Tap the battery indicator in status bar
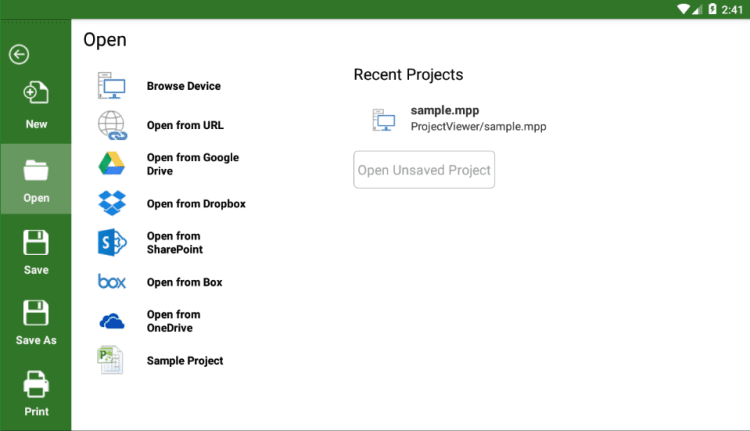This screenshot has width=750, height=431. 713,9
